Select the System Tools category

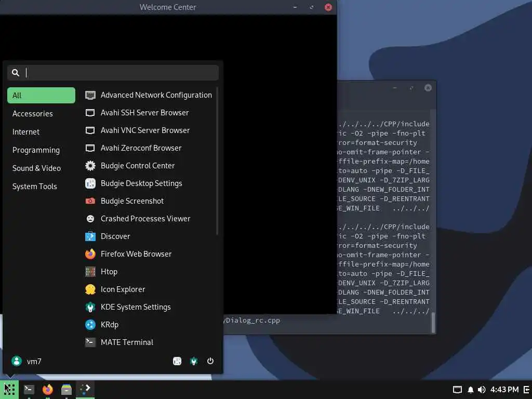[41, 187]
